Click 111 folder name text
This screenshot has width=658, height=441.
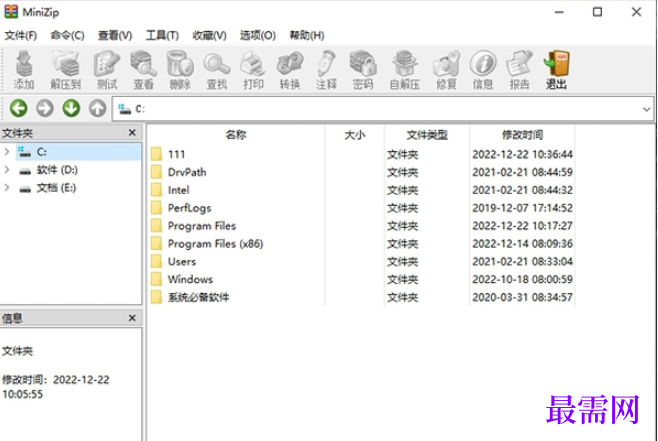click(x=177, y=154)
